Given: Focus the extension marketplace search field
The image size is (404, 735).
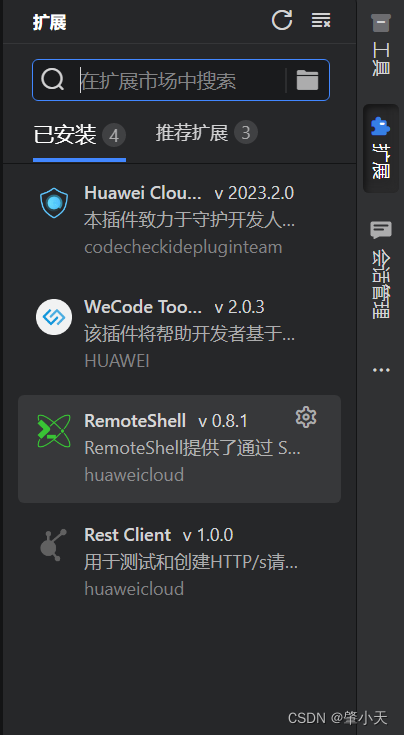Looking at the screenshot, I should [181, 80].
